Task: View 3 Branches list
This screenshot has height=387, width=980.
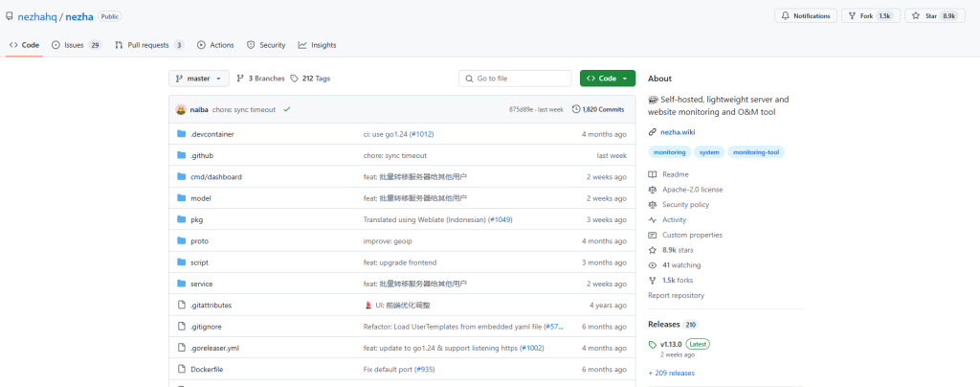Action: (x=260, y=79)
